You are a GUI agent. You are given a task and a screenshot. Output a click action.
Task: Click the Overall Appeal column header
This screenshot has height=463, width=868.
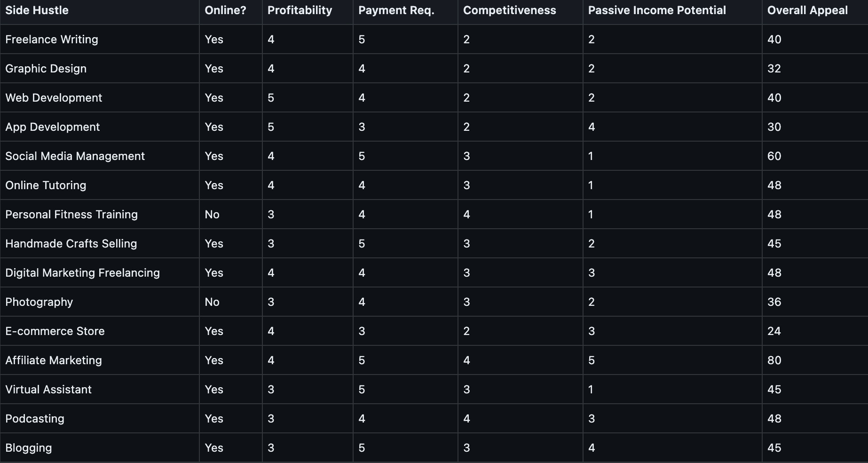click(807, 10)
